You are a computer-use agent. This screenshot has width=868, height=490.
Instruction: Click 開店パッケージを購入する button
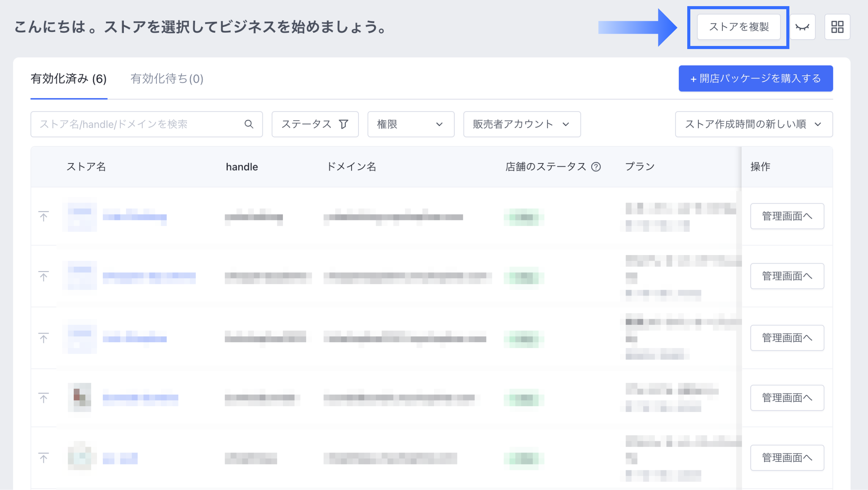(756, 79)
